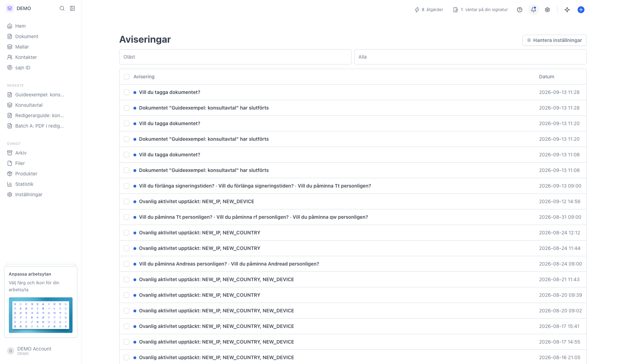Open '1 väntar på din signatur' link
624x364 pixels.
480,10
